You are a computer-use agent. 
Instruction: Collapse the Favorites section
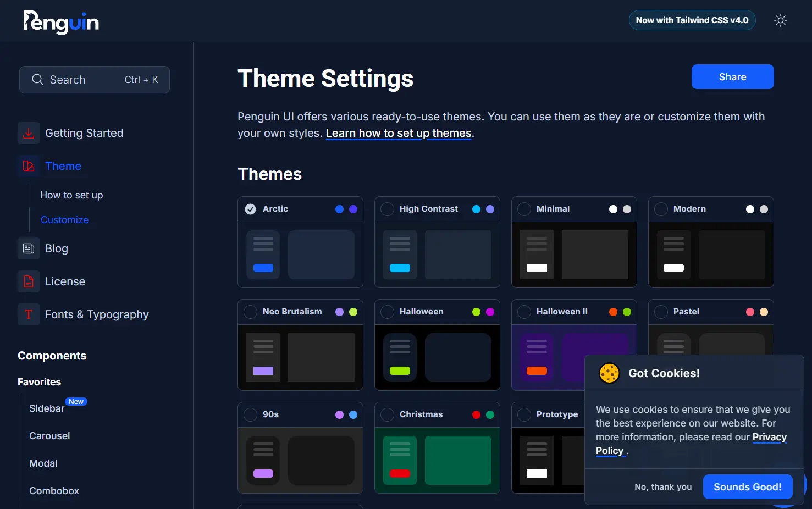[39, 381]
